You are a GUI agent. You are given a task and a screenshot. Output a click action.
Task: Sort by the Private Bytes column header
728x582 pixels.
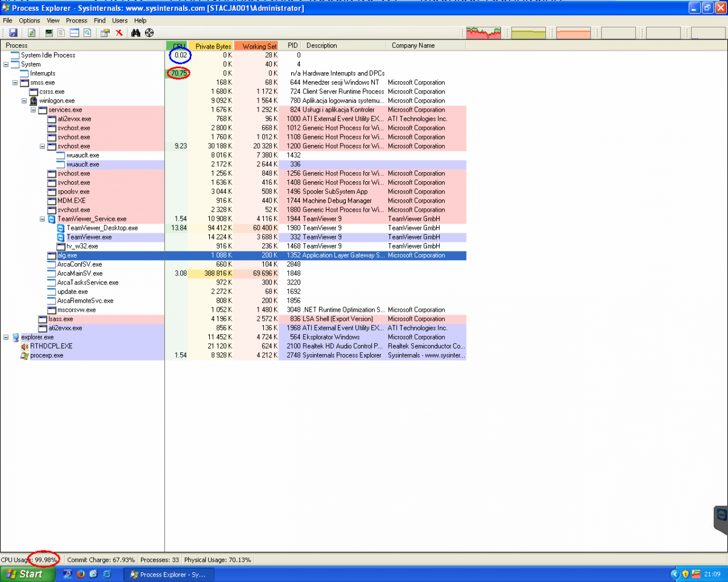click(211, 46)
